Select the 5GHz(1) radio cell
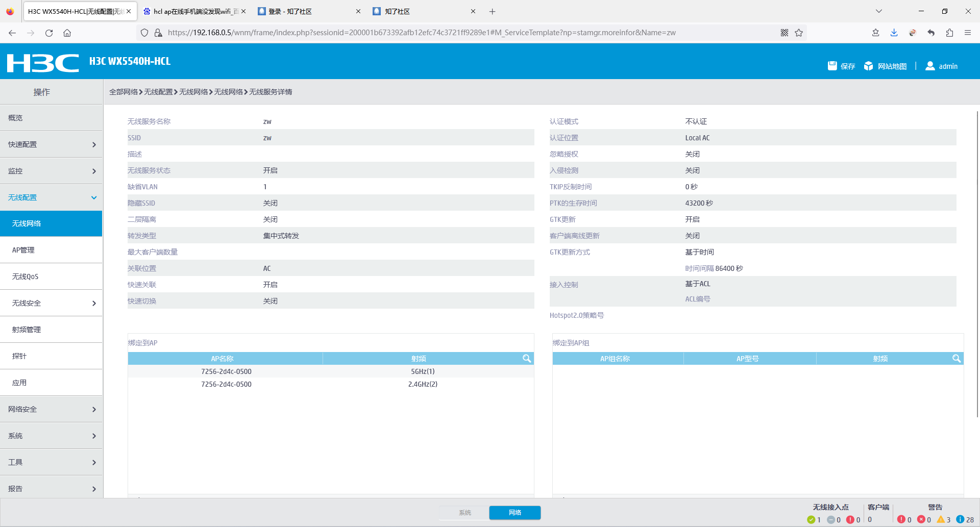980x527 pixels. (x=423, y=371)
